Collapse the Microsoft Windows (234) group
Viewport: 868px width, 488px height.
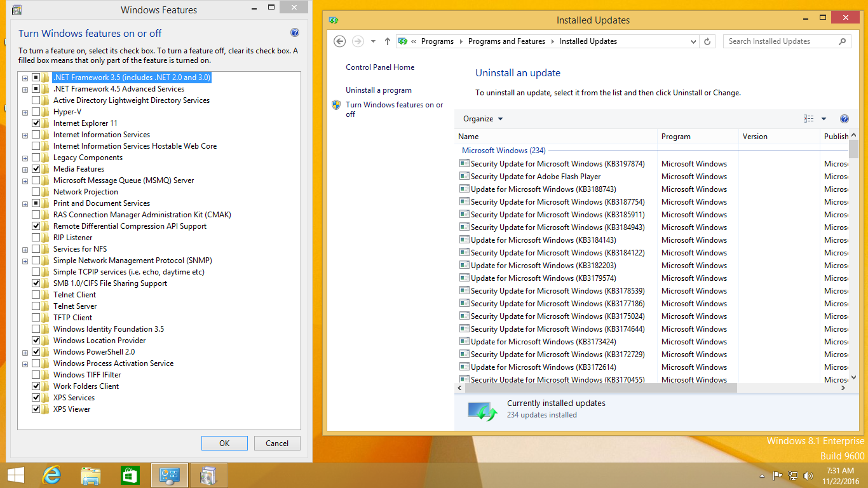(x=503, y=151)
